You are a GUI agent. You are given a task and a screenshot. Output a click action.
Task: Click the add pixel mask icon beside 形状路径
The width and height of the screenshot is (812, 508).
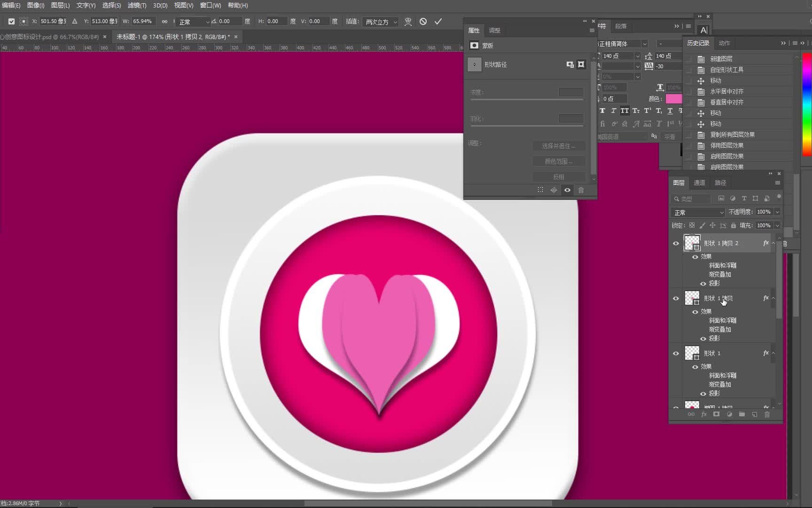pyautogui.click(x=570, y=64)
